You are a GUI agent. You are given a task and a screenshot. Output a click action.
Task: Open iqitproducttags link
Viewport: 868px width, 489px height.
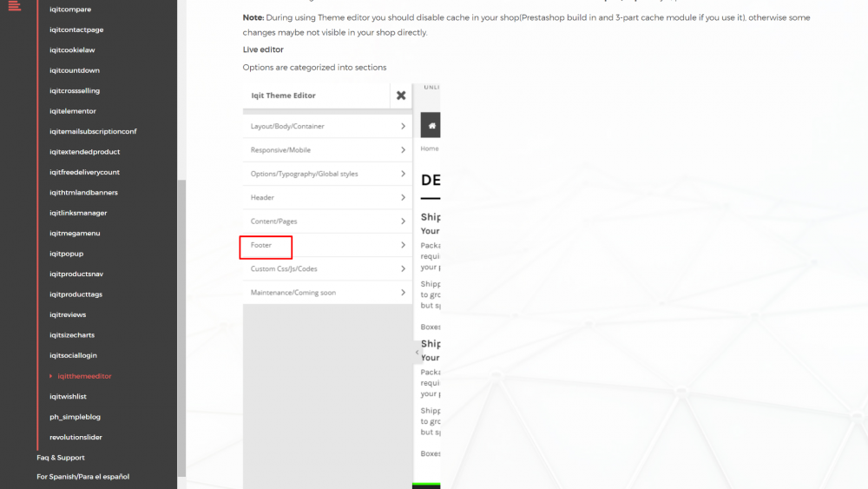tap(76, 294)
